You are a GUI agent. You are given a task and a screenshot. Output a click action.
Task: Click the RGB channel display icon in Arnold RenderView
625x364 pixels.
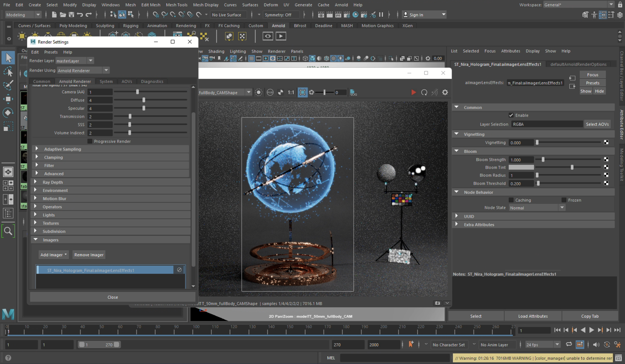pos(270,92)
